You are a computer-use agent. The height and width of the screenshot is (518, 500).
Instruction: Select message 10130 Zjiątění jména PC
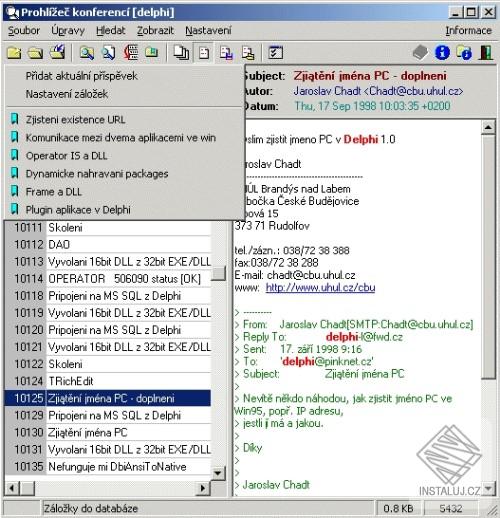108,433
